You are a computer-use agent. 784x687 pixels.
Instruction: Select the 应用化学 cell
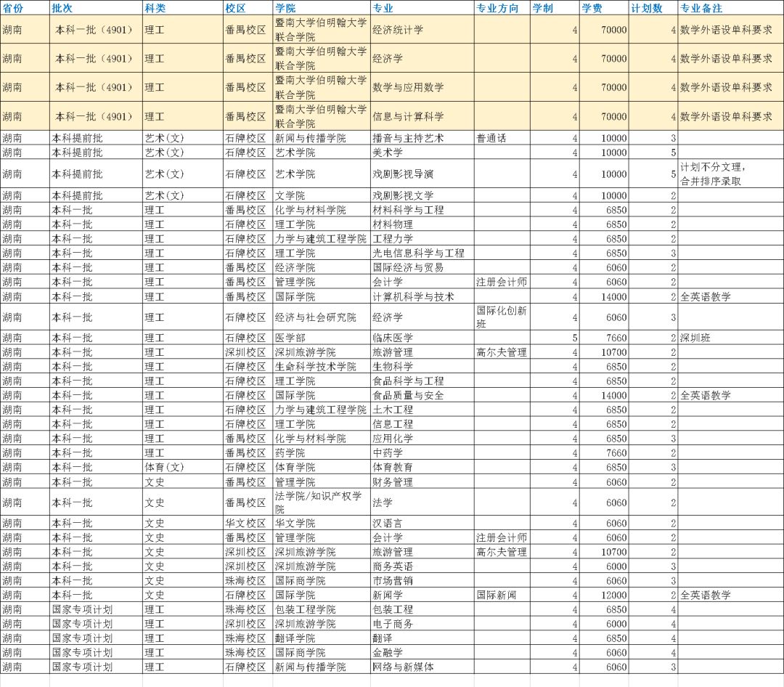point(422,439)
